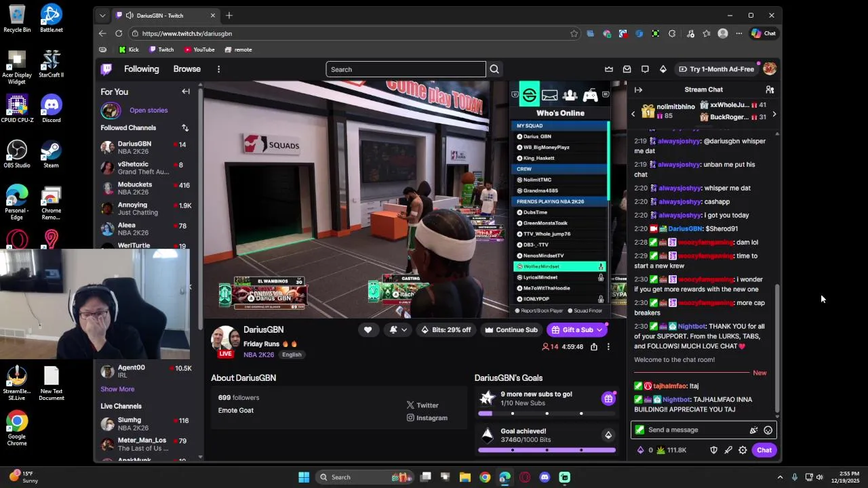Viewport: 868px width, 488px height.
Task: Click NBA 2K26 category link below title
Action: pos(259,354)
